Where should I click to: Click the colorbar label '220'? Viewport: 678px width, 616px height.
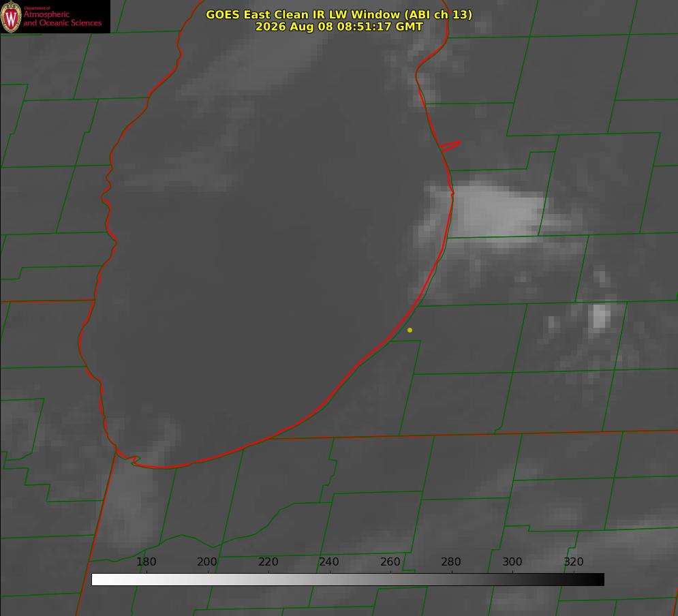point(268,561)
